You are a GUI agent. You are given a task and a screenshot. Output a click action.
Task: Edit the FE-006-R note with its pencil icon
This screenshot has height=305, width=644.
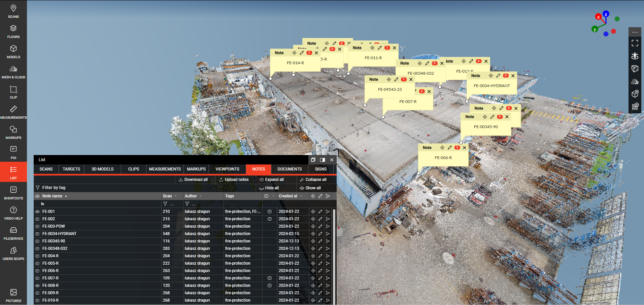click(x=449, y=147)
